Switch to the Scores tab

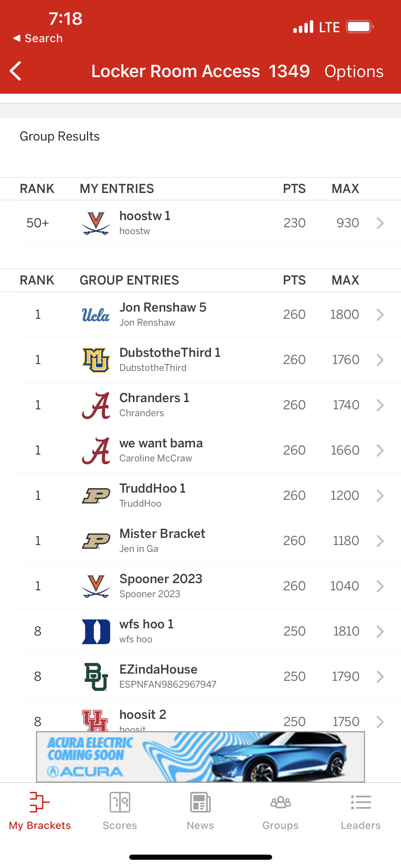(120, 810)
